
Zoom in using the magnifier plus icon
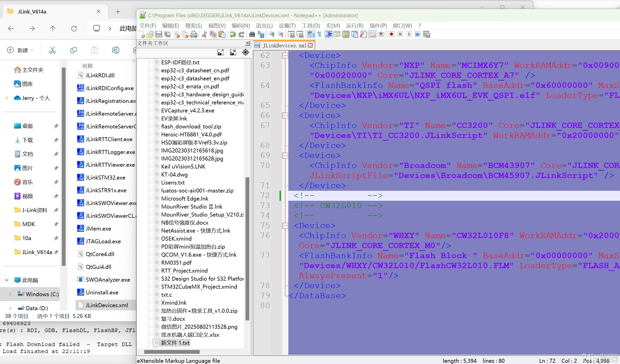(x=272, y=34)
